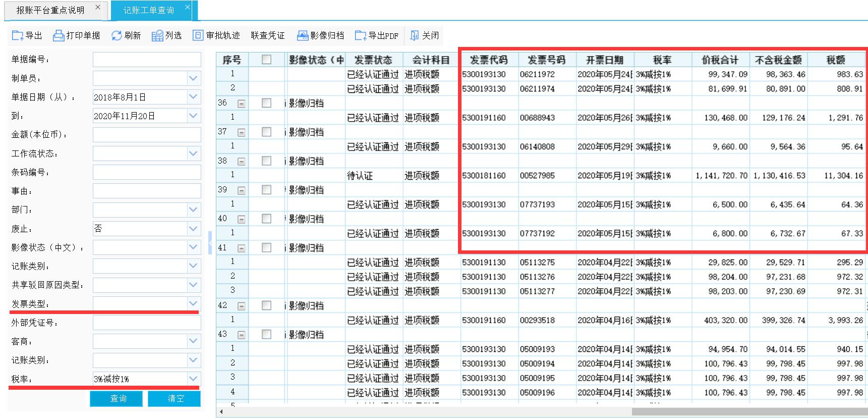Screen dimensions: 868x419
Task: Check the checkbox for row 41
Action: point(267,248)
